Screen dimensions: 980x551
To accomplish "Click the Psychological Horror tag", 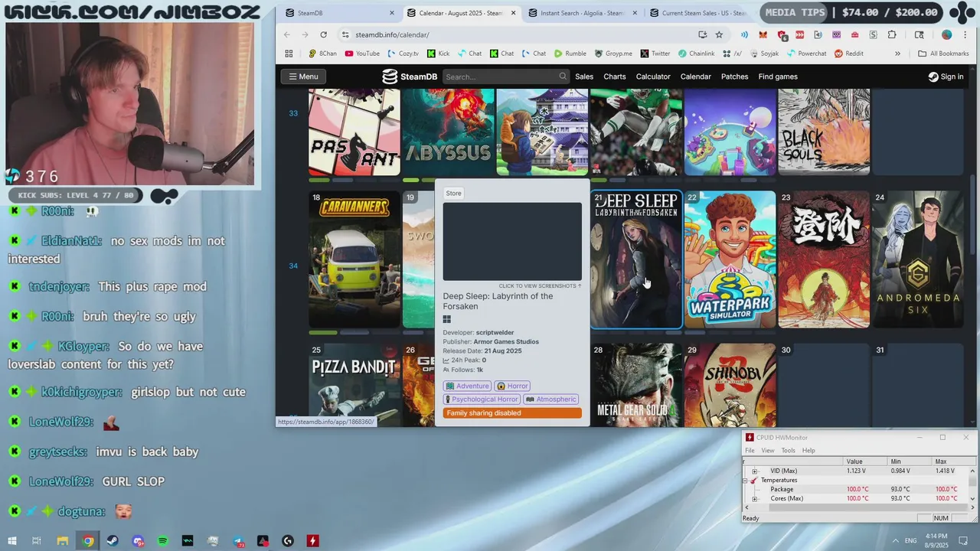I will pos(482,399).
